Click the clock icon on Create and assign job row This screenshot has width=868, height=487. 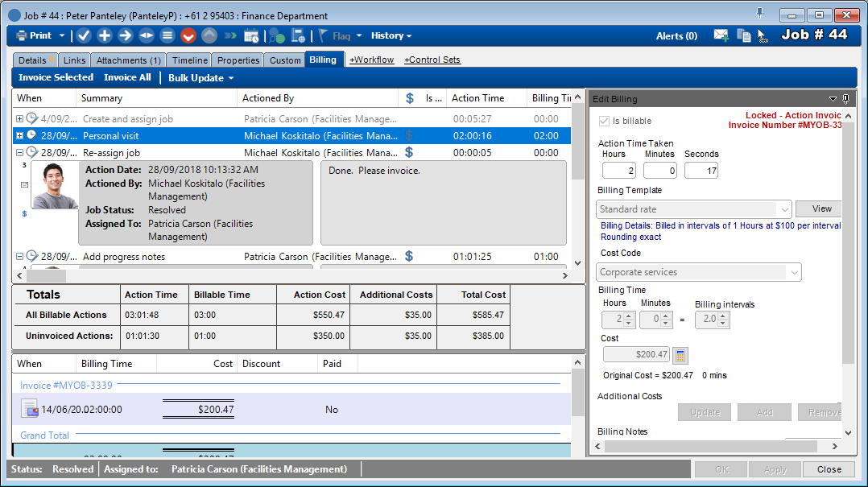click(x=32, y=118)
